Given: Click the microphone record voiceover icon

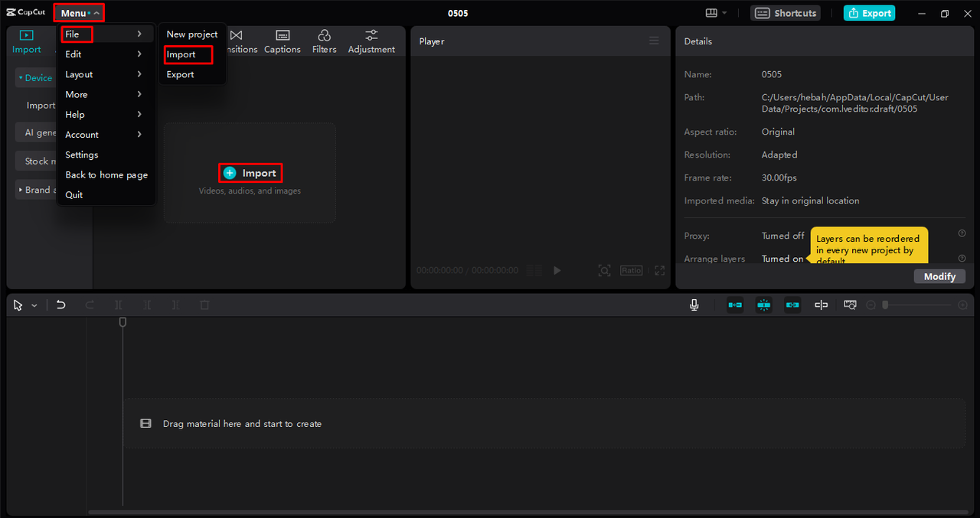Looking at the screenshot, I should pos(694,305).
